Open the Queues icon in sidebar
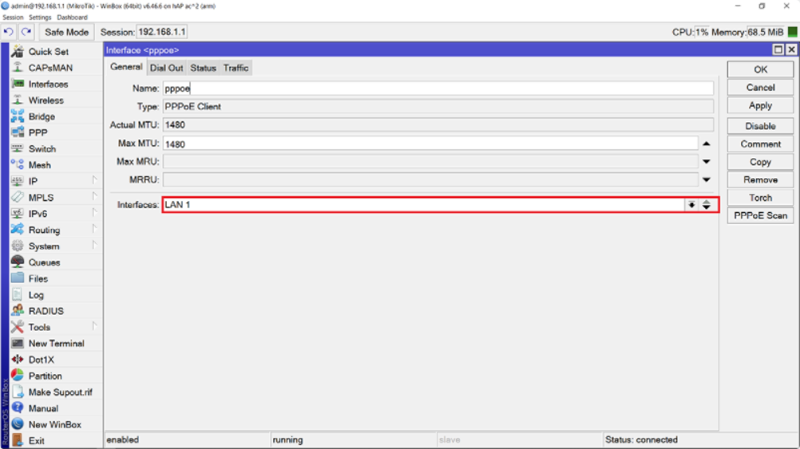Image resolution: width=800 pixels, height=449 pixels. 17,262
